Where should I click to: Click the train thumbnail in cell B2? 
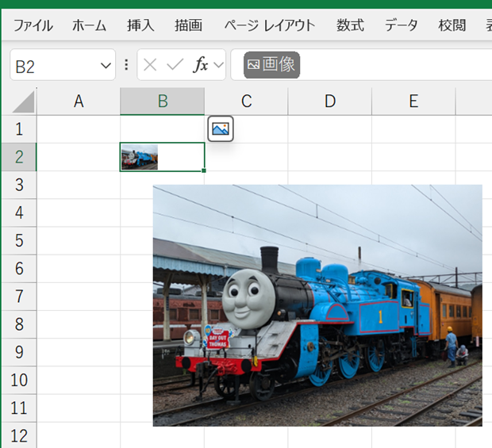point(140,157)
